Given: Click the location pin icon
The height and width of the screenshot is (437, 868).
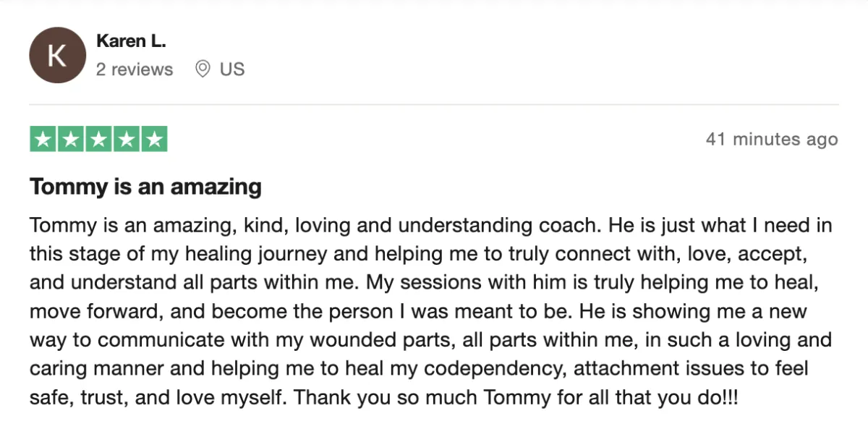Looking at the screenshot, I should coord(203,69).
